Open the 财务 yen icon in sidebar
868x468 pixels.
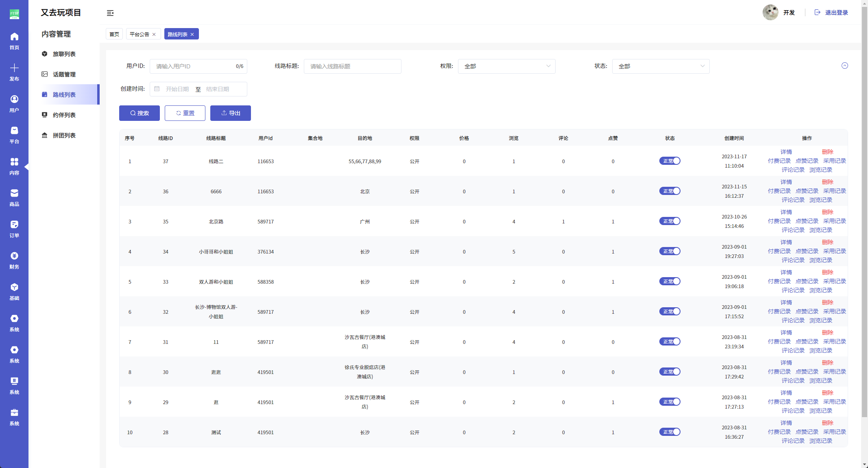[14, 256]
